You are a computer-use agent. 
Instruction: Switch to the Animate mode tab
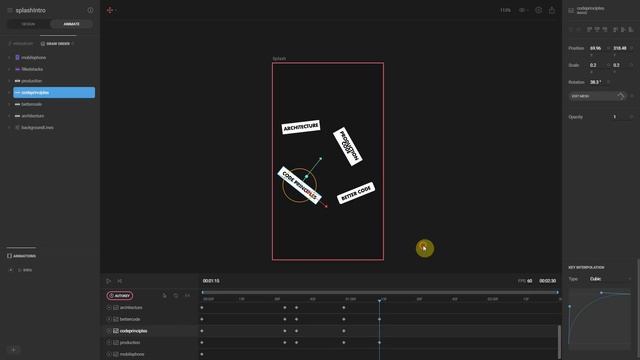point(71,24)
